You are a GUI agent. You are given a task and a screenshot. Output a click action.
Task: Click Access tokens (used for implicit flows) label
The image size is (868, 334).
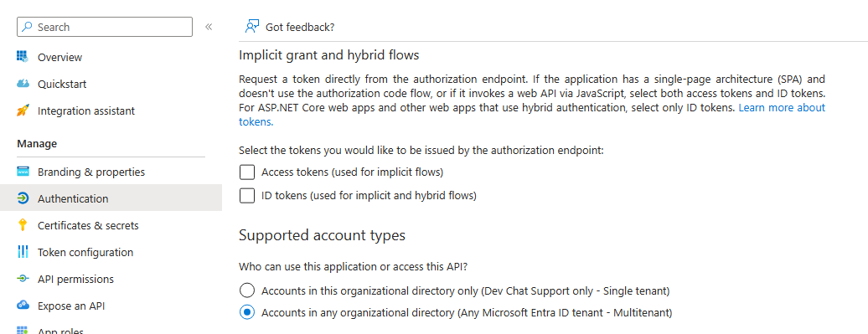coord(353,172)
